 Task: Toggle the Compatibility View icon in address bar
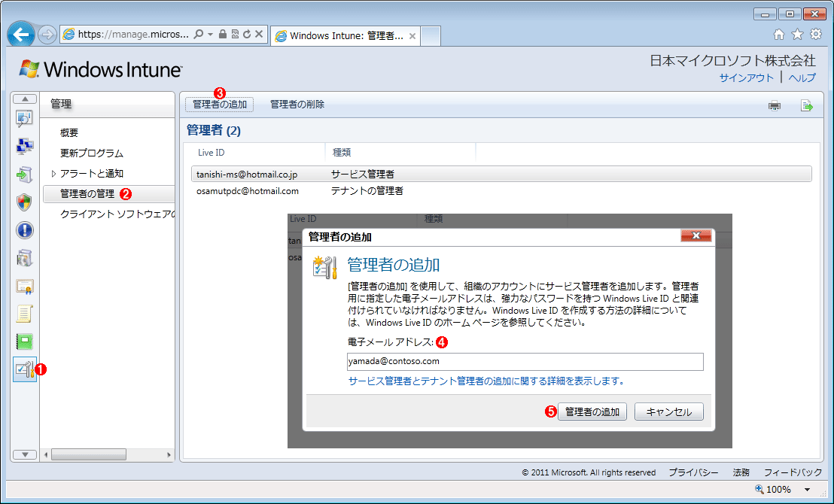pyautogui.click(x=235, y=34)
